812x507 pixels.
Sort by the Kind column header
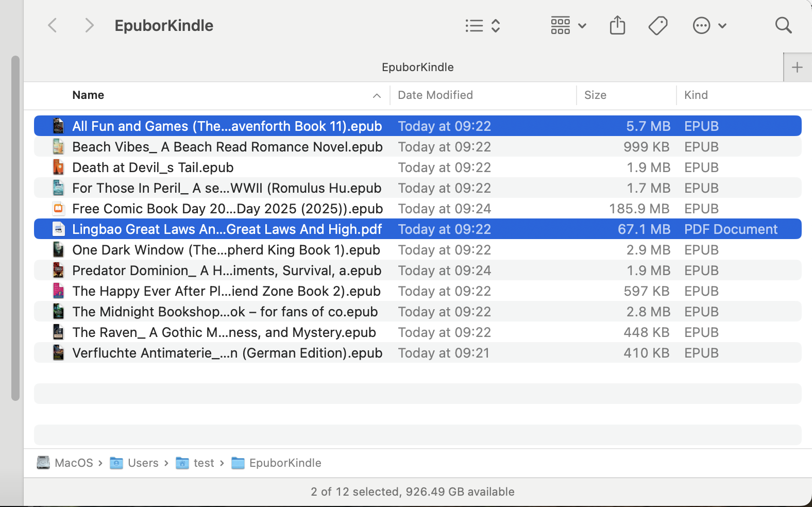[x=696, y=95]
